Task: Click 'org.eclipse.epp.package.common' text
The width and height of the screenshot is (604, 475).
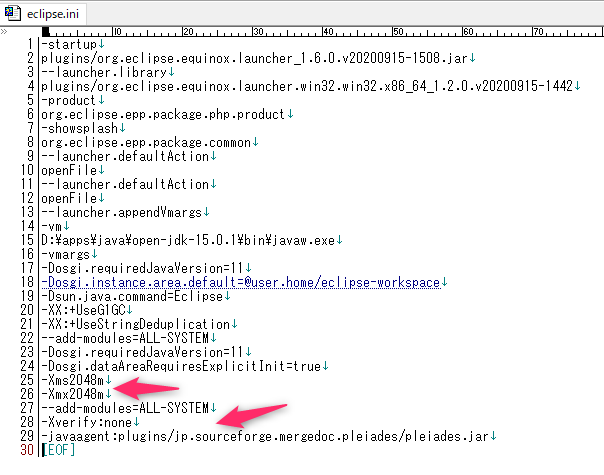Action: pyautogui.click(x=146, y=143)
